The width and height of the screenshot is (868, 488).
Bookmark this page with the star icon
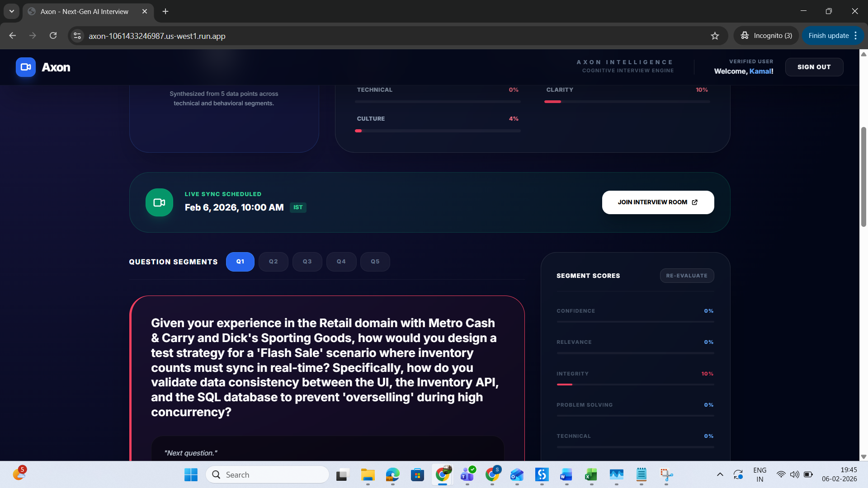click(715, 36)
